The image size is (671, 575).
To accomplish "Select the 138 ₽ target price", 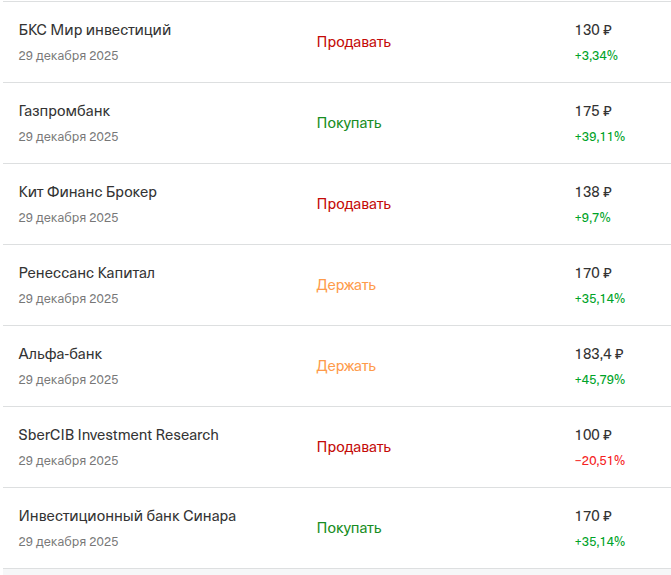I will point(593,192).
